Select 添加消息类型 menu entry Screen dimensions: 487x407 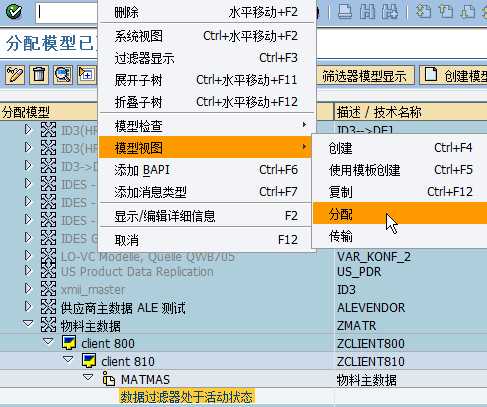coord(206,192)
